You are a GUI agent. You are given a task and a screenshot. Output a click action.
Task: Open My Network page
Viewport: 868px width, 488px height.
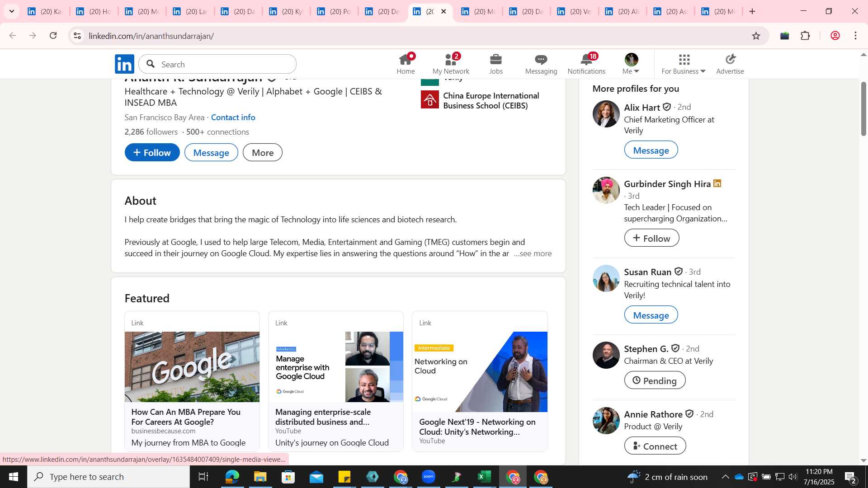click(x=451, y=64)
